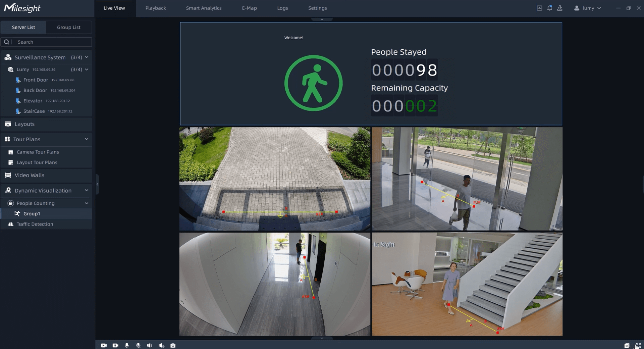Open Traffic Detection visualization
The height and width of the screenshot is (349, 644).
35,224
